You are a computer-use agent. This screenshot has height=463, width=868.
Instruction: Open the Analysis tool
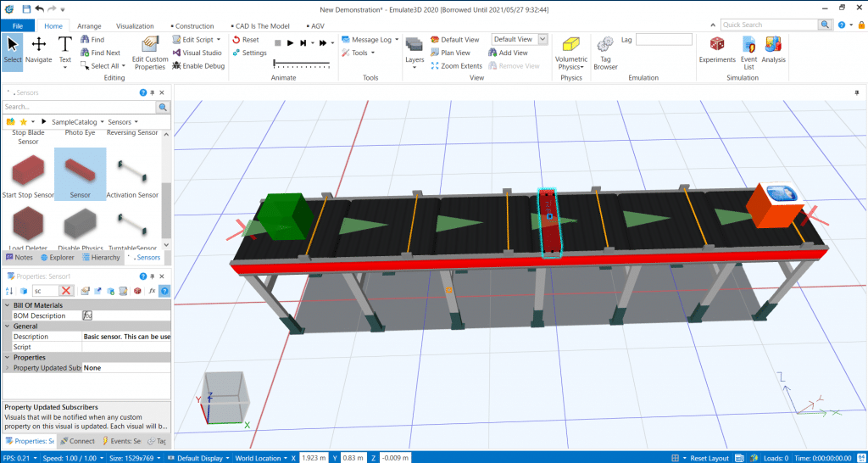click(x=773, y=50)
